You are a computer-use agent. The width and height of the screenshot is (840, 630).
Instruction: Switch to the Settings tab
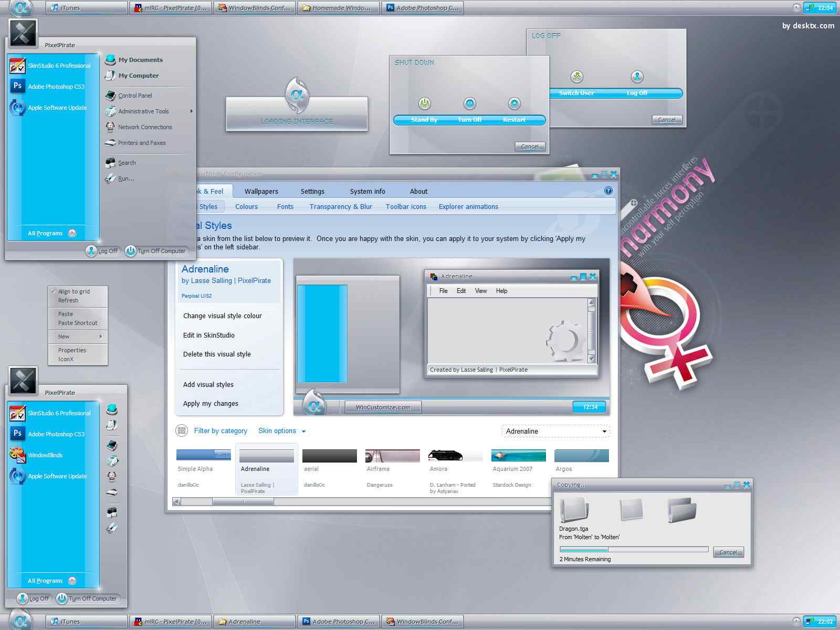[312, 191]
